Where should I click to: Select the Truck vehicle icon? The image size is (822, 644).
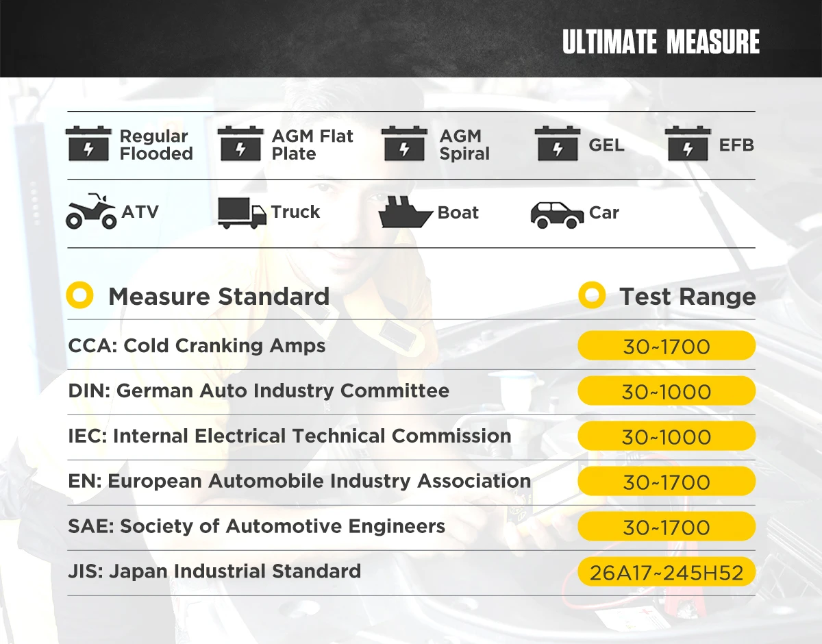242,213
